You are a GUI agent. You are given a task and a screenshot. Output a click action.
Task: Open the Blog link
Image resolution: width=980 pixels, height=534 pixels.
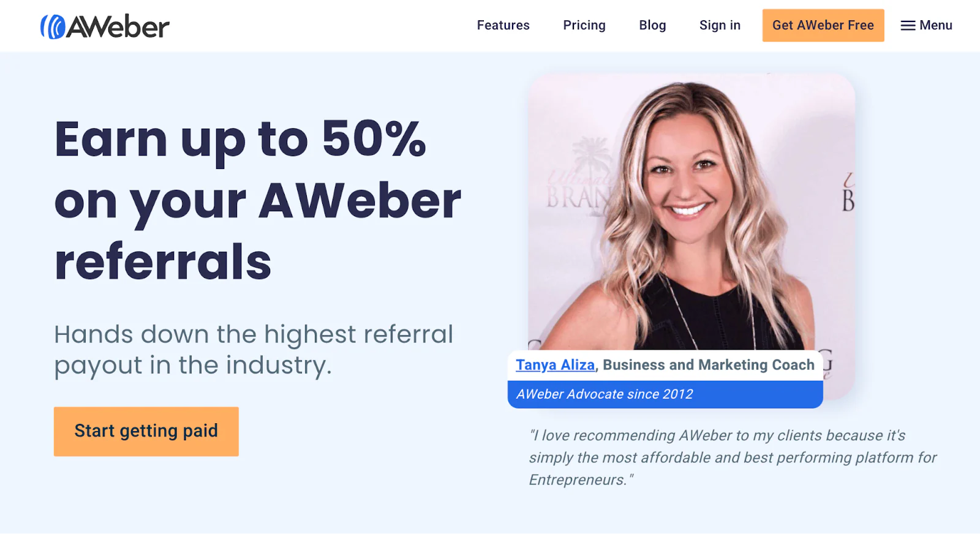(x=652, y=25)
